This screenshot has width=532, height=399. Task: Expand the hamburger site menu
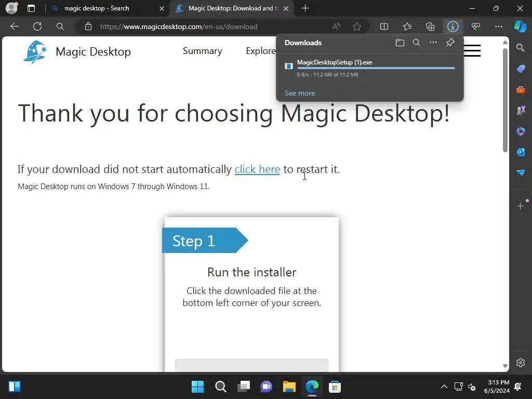click(x=472, y=50)
